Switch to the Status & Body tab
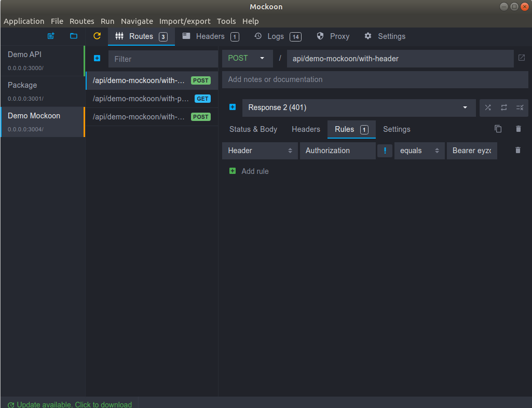The height and width of the screenshot is (408, 532). [x=253, y=129]
